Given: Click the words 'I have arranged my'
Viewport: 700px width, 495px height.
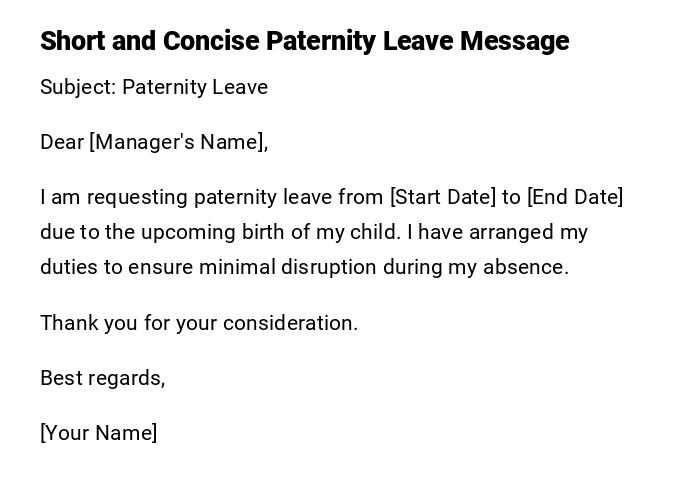Looking at the screenshot, I should pos(497,232).
